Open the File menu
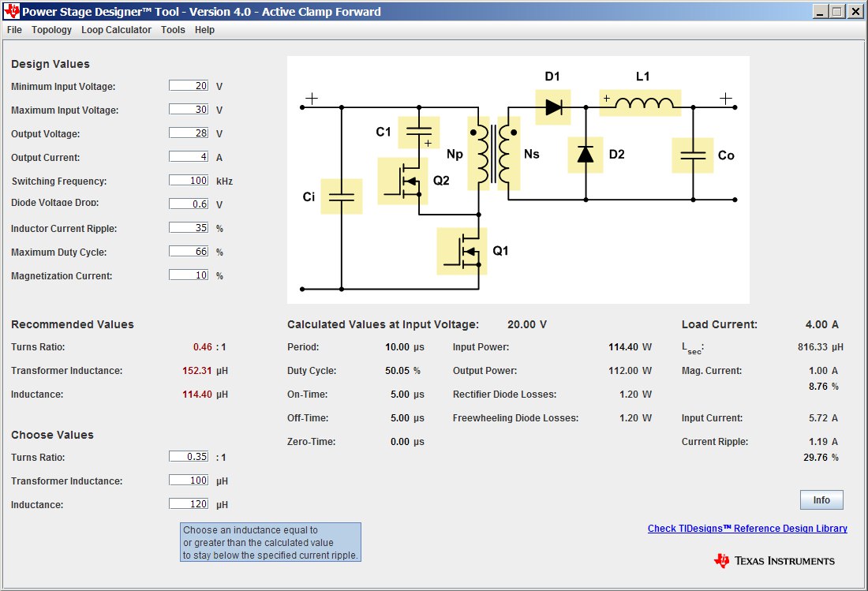 tap(14, 30)
